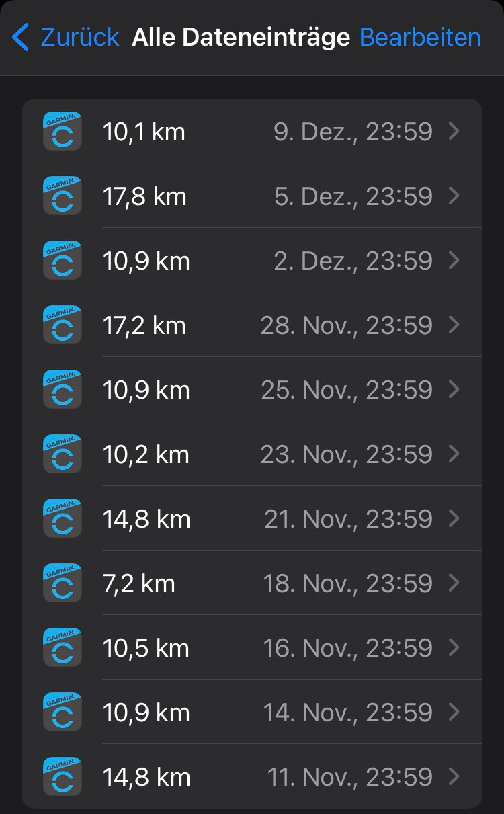Go back via Zurück
This screenshot has height=814, width=504.
[79, 37]
